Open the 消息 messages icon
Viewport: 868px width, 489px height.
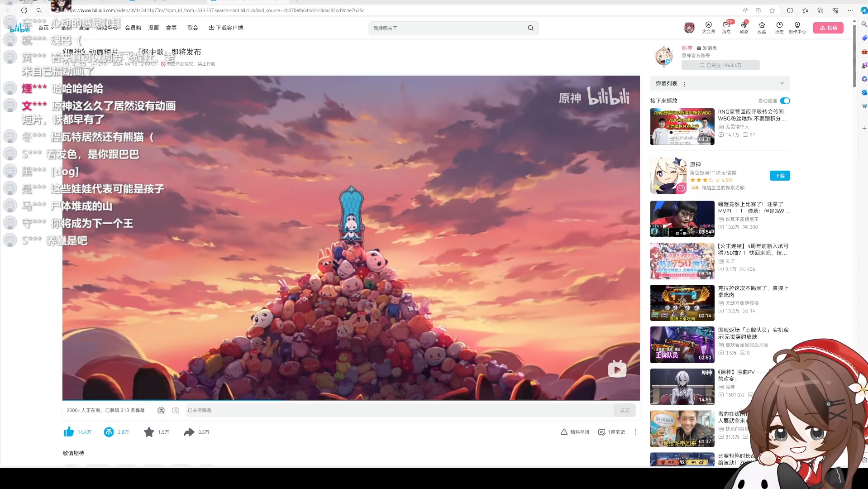726,28
